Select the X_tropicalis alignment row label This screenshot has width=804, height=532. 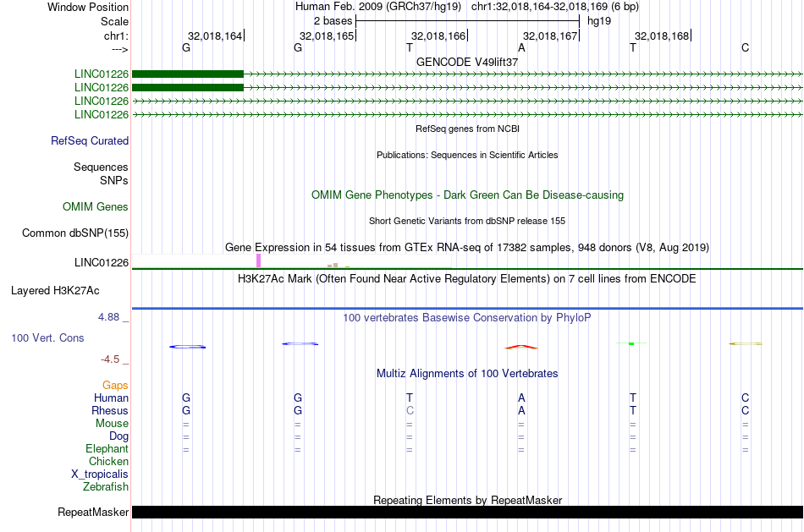pos(100,474)
